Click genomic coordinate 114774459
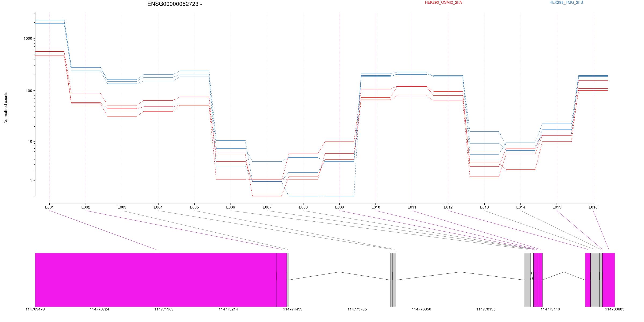Viewport: 644px width, 322px height. 293,309
